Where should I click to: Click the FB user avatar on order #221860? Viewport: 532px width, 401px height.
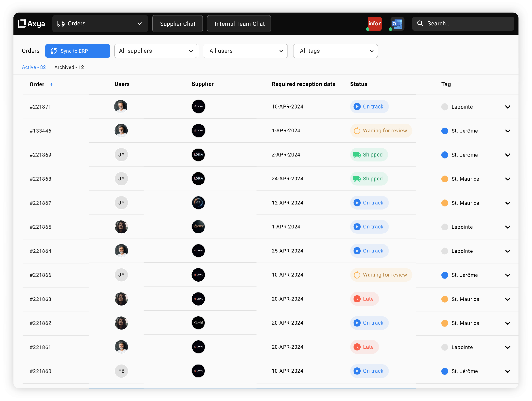point(121,371)
